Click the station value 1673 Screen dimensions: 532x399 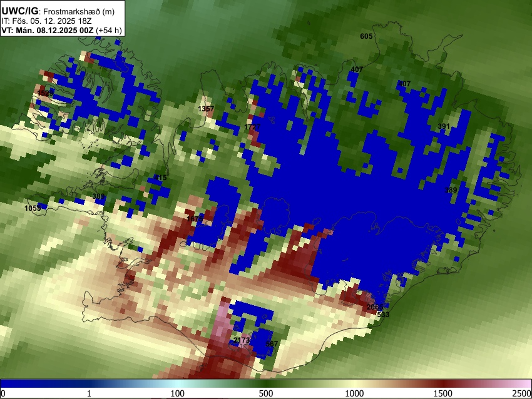(x=195, y=219)
